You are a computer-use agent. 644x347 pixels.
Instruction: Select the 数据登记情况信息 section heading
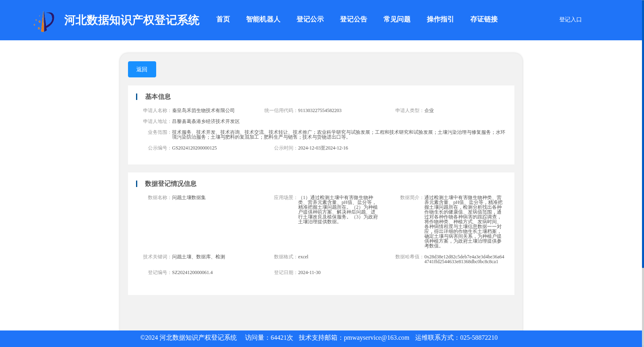click(171, 184)
